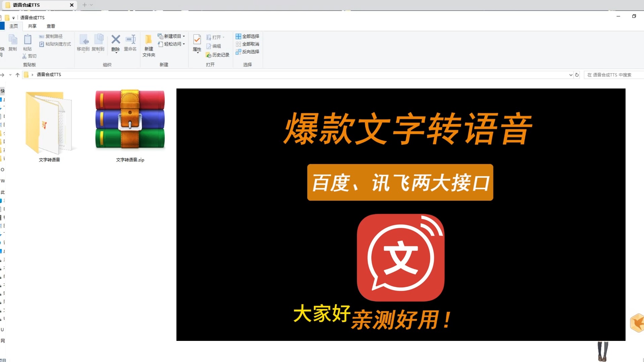Screen dimensions: 644x362
Task: Select the 文字转语音 folder
Action: [49, 127]
